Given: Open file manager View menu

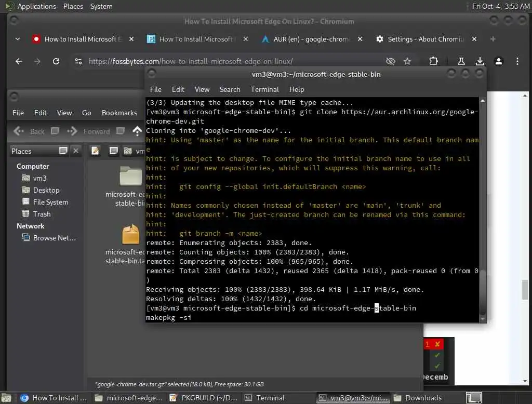Looking at the screenshot, I should click(x=64, y=113).
